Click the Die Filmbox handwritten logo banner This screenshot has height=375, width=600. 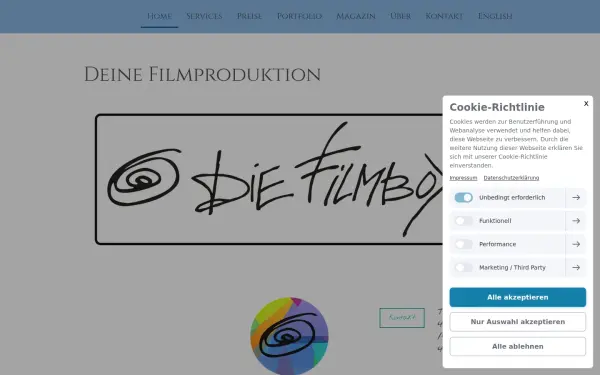pyautogui.click(x=269, y=179)
